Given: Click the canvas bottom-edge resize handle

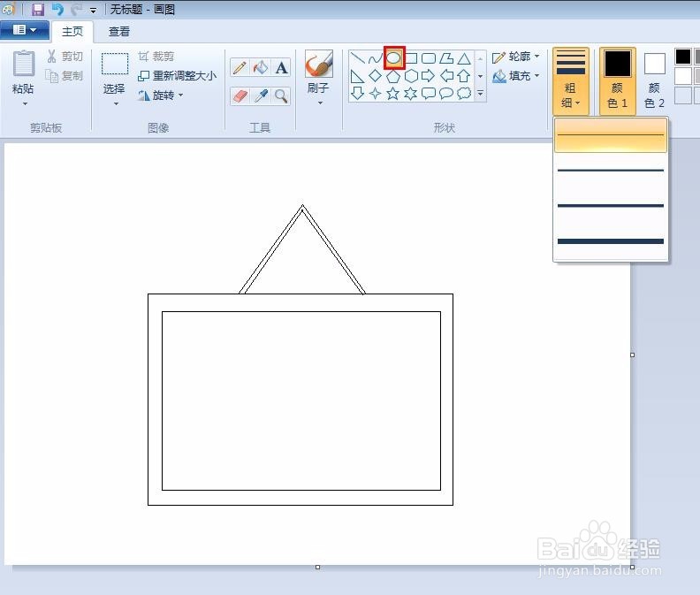Looking at the screenshot, I should [x=317, y=568].
